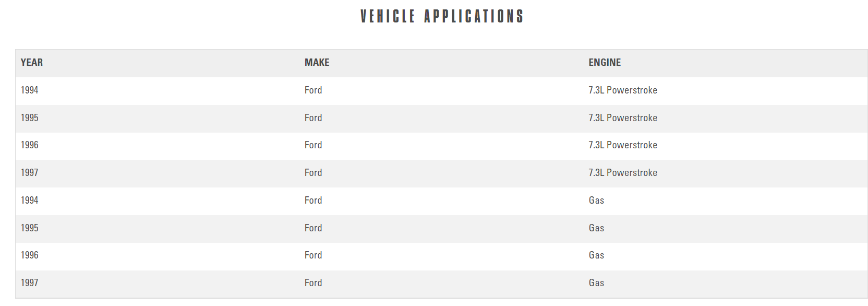Viewport: 868px width, 306px height.
Task: Click 7.3L Powerstroke engine for 1996
Action: [622, 145]
